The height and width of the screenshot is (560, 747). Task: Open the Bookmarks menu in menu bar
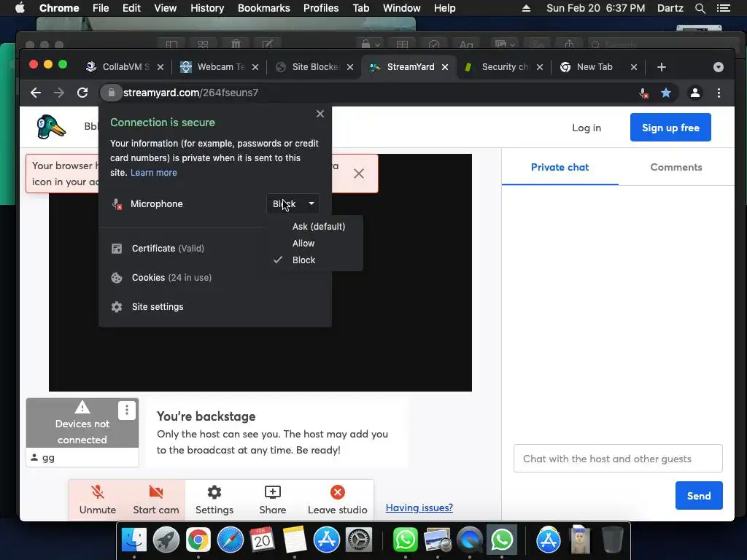click(263, 8)
